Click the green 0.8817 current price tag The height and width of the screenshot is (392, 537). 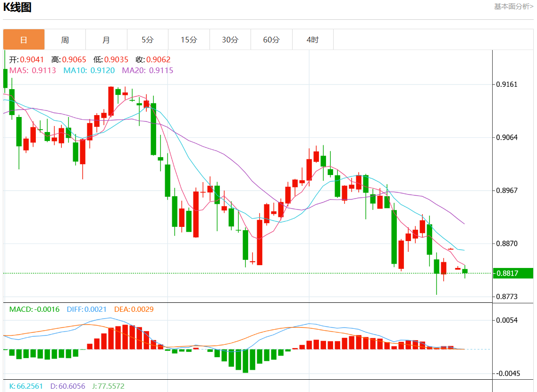513,273
